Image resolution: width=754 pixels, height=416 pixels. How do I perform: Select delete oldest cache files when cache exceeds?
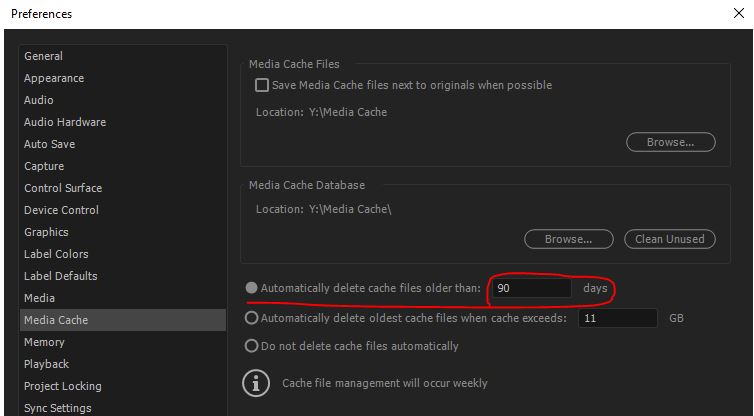point(251,318)
